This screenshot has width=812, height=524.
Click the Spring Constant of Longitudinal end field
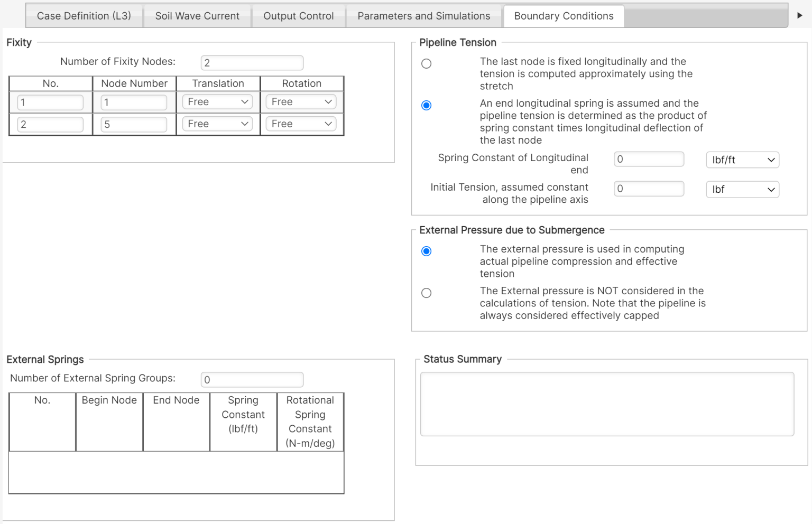pos(649,158)
